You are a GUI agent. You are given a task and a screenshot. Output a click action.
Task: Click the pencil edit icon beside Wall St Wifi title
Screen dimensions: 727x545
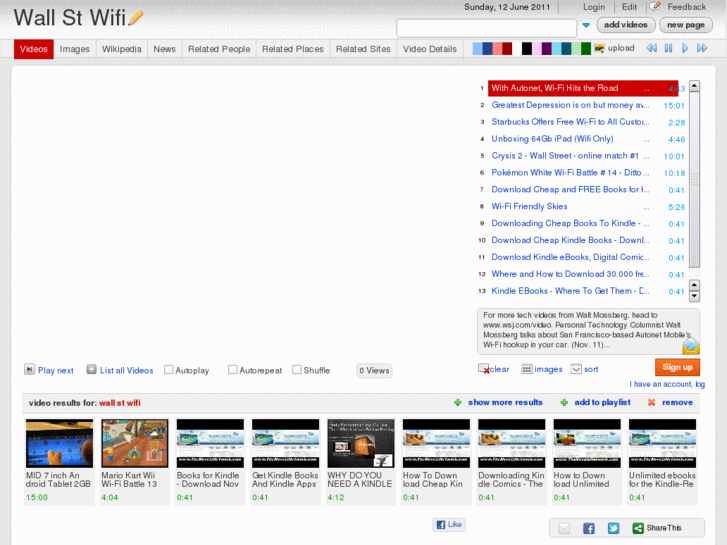(135, 18)
